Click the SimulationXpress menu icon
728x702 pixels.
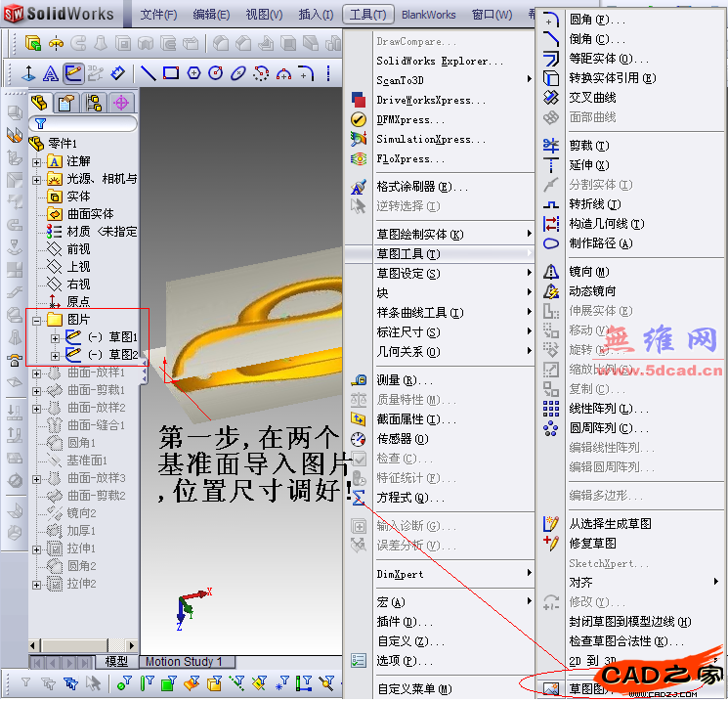coord(359,139)
